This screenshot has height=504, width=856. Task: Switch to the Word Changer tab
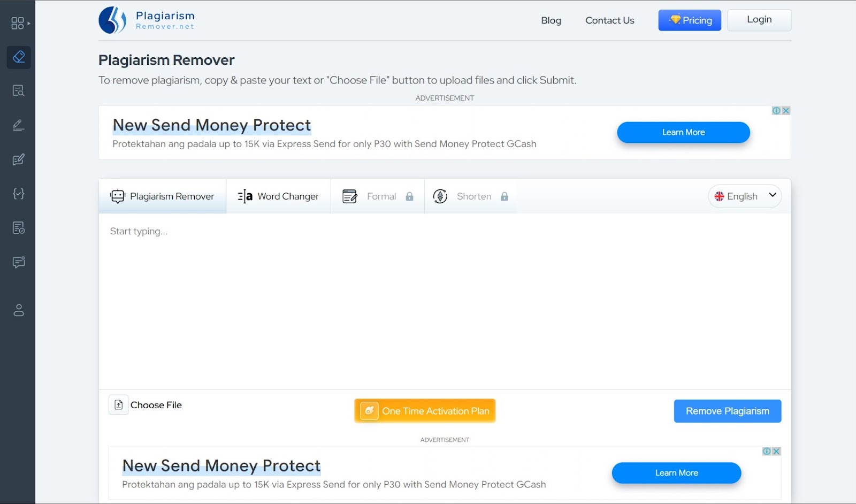coord(278,196)
